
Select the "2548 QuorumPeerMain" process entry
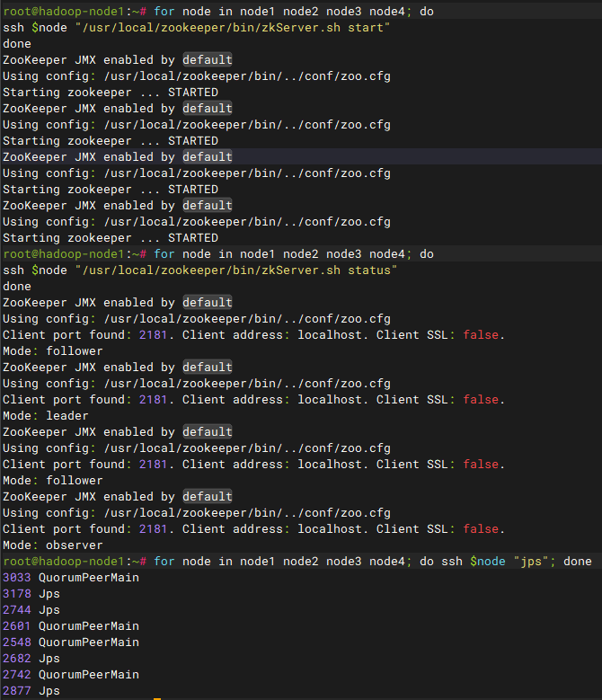71,642
